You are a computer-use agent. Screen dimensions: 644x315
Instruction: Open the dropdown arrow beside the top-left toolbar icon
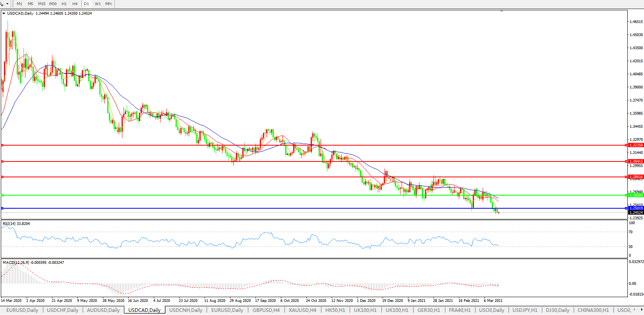7,4
